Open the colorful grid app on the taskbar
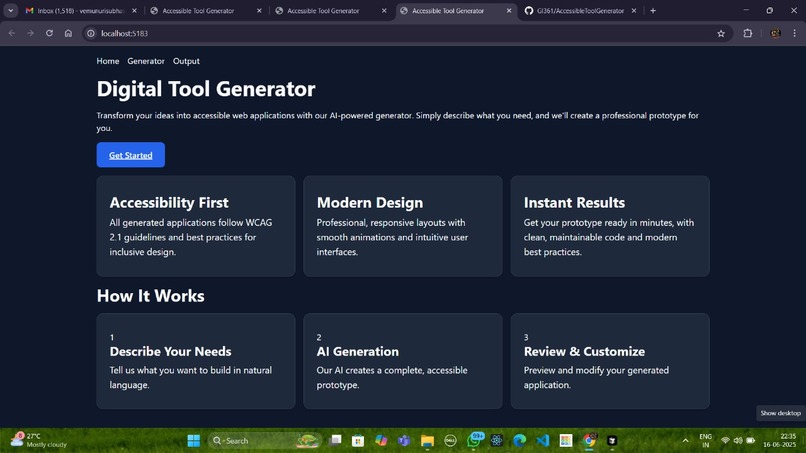Image resolution: width=806 pixels, height=453 pixels. (x=566, y=441)
